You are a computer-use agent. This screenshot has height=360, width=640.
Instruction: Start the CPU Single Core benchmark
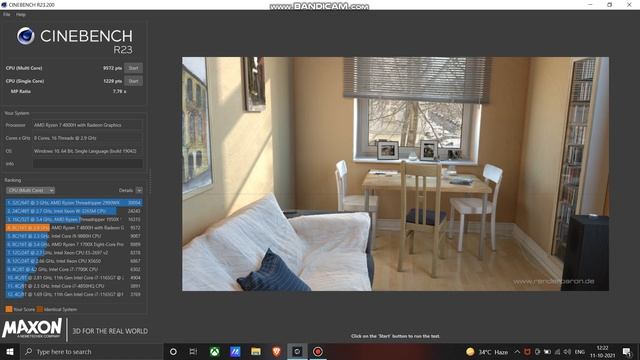[133, 81]
